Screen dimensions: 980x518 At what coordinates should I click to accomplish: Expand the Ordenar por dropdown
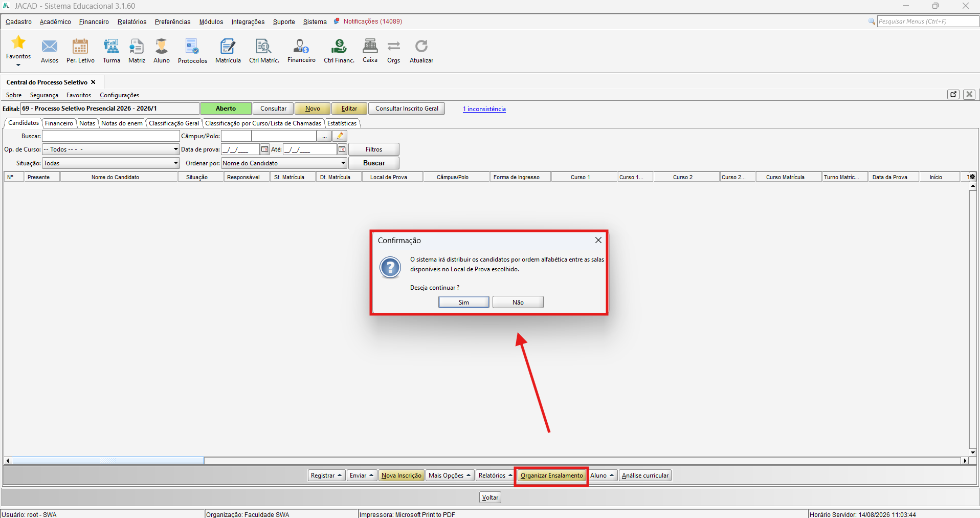[x=343, y=163]
